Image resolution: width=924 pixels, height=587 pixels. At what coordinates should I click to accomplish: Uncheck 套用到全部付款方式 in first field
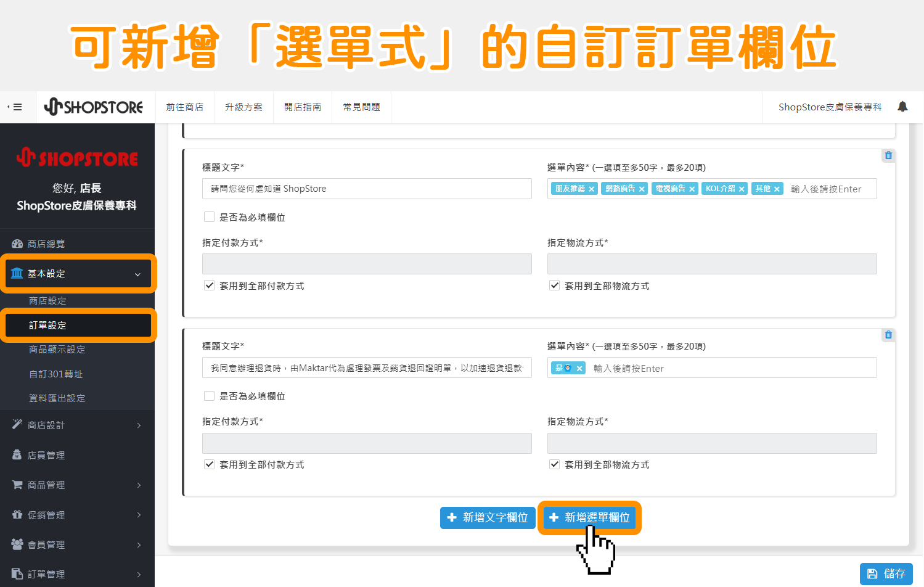(210, 285)
